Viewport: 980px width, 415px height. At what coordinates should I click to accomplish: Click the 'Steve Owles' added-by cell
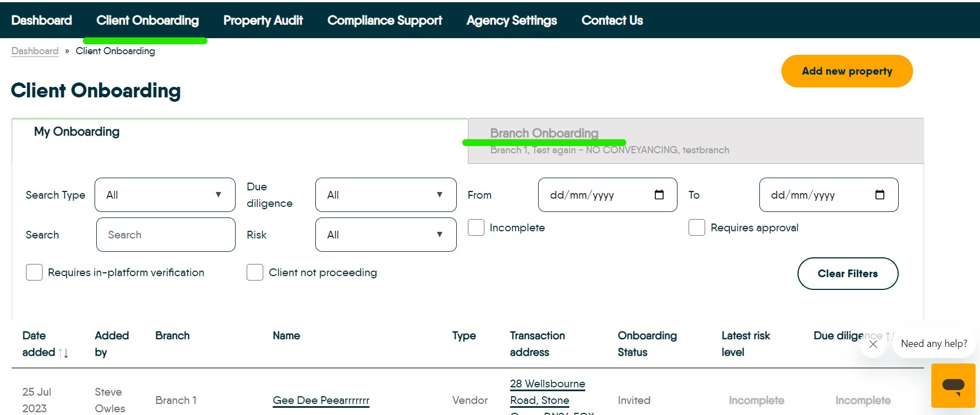tap(110, 400)
